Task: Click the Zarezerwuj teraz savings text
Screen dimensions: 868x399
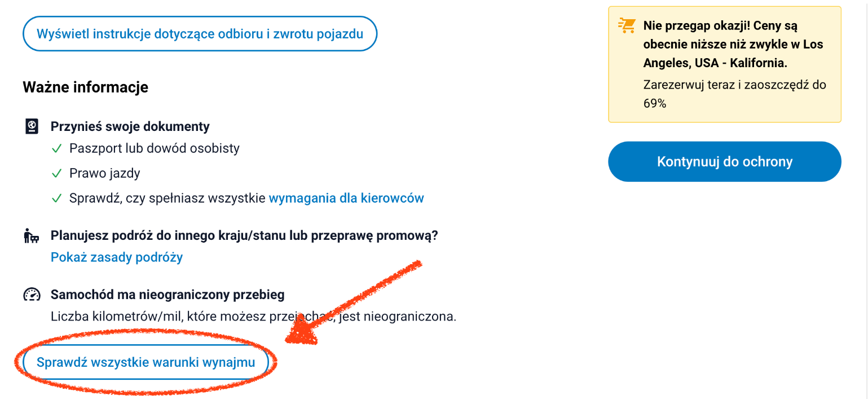Action: [x=734, y=94]
